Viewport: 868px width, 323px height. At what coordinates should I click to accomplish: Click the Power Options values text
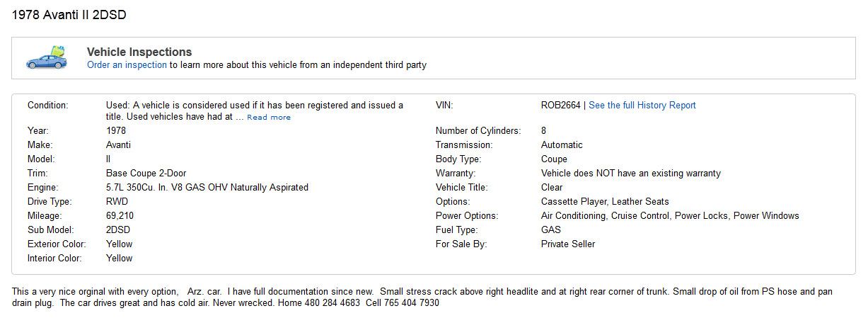click(669, 216)
